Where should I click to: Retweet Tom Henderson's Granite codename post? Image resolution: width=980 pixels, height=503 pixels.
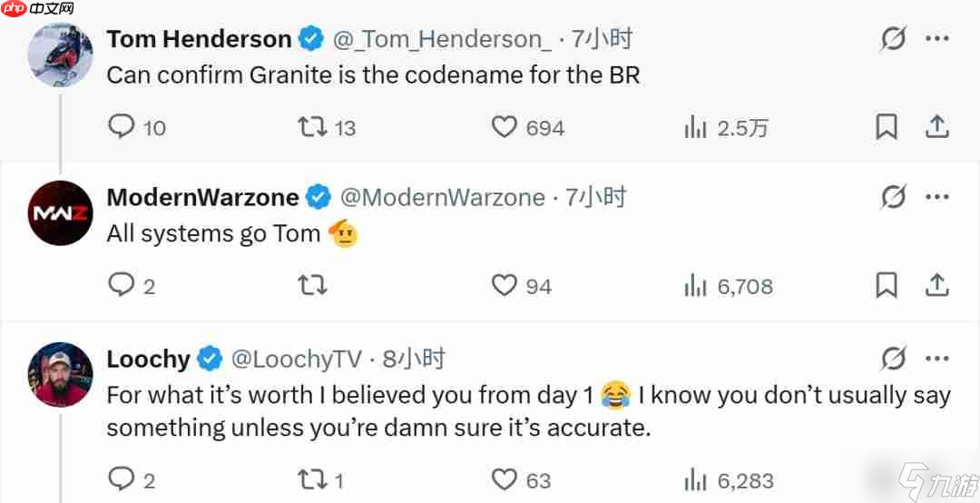tap(312, 127)
